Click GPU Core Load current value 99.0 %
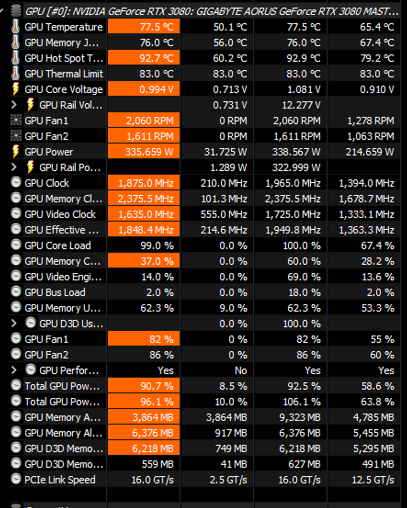Image resolution: width=407 pixels, height=508 pixels. pyautogui.click(x=157, y=246)
